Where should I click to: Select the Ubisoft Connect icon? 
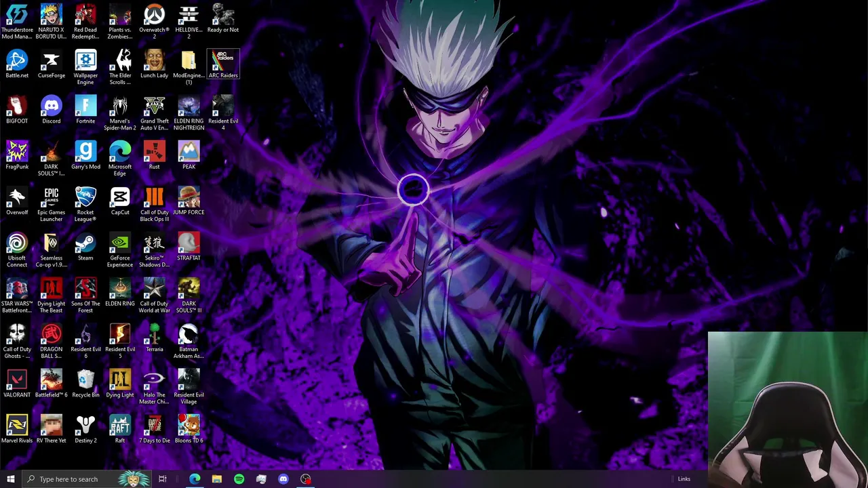[x=17, y=249]
